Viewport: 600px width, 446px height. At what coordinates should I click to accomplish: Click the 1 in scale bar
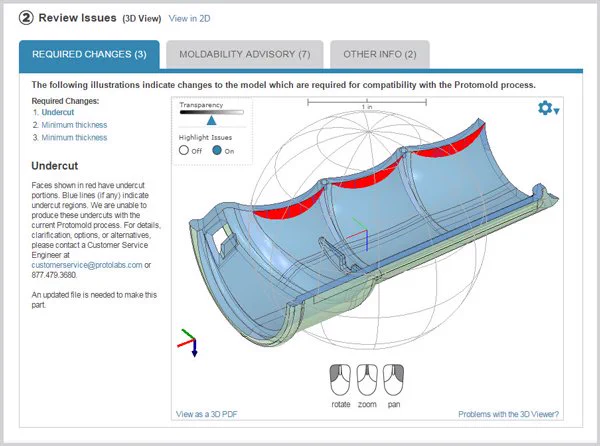coord(367,103)
